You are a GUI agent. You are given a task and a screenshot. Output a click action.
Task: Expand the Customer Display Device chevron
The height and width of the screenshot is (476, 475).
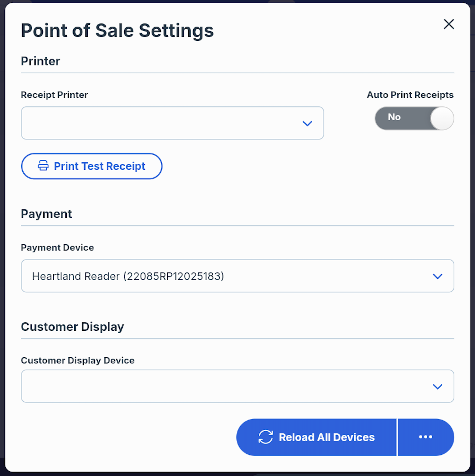point(438,387)
